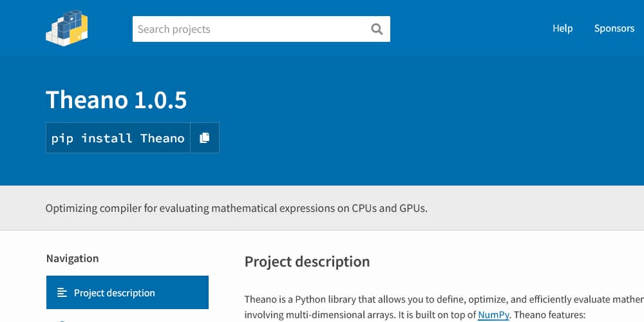Image resolution: width=644 pixels, height=322 pixels.
Task: Click the PyPI cube logo
Action: [66, 28]
